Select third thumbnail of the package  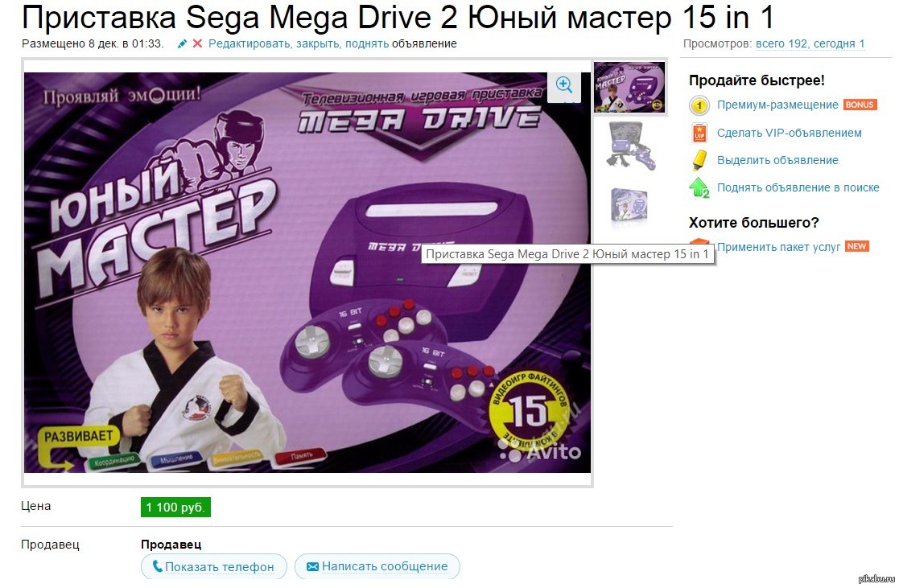629,204
